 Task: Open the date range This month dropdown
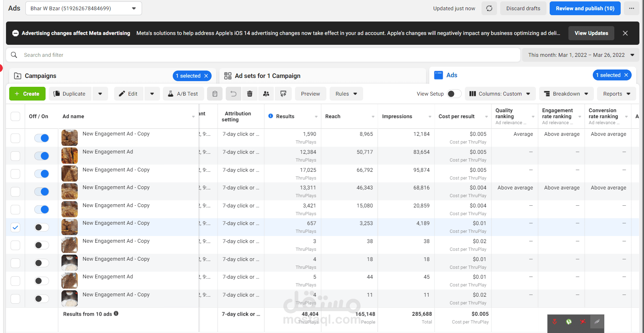[581, 55]
